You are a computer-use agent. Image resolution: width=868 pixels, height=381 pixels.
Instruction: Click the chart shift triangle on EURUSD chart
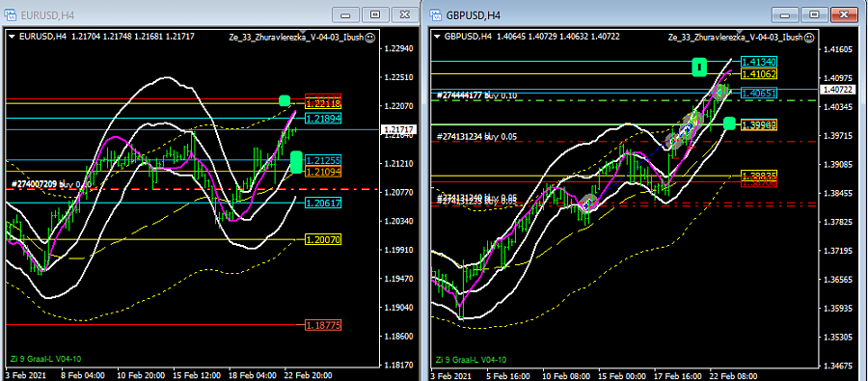[x=302, y=33]
